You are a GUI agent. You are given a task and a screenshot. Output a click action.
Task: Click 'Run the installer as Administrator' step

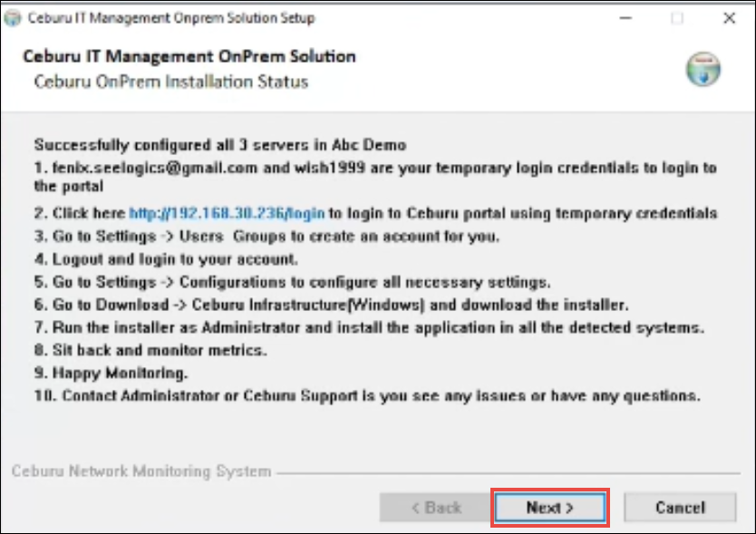(369, 327)
